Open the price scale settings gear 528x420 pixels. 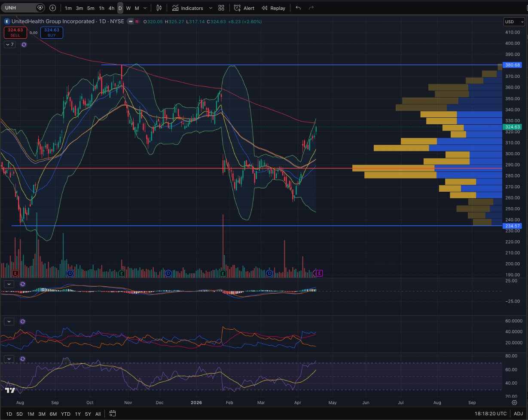pyautogui.click(x=514, y=403)
